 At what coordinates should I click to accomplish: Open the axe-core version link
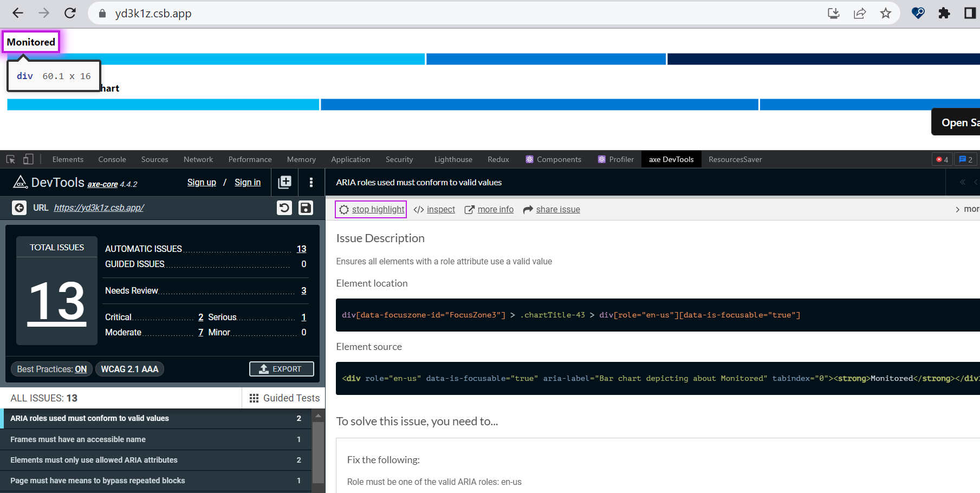pos(102,184)
